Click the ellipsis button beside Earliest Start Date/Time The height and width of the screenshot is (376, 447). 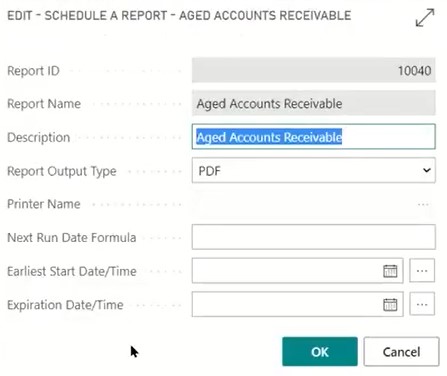point(422,271)
